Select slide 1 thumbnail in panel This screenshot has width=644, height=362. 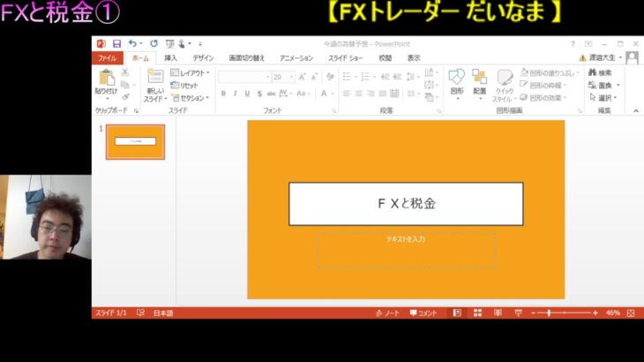pyautogui.click(x=135, y=141)
